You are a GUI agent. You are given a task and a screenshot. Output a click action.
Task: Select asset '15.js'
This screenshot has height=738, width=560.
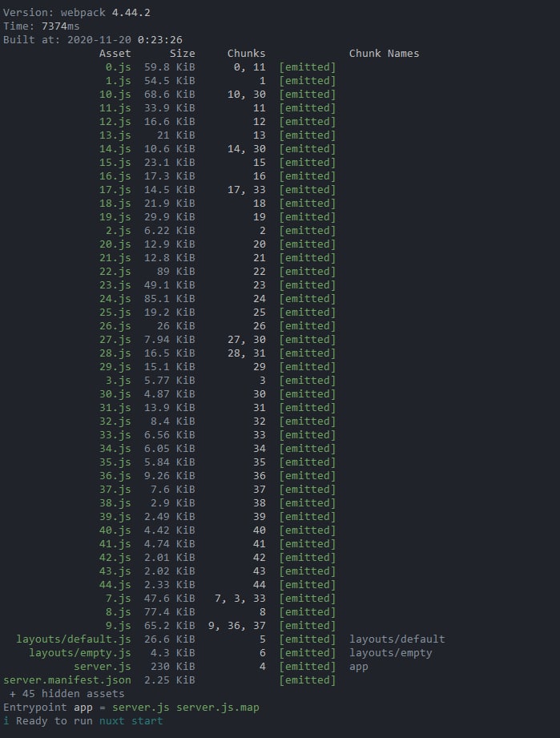(115, 163)
